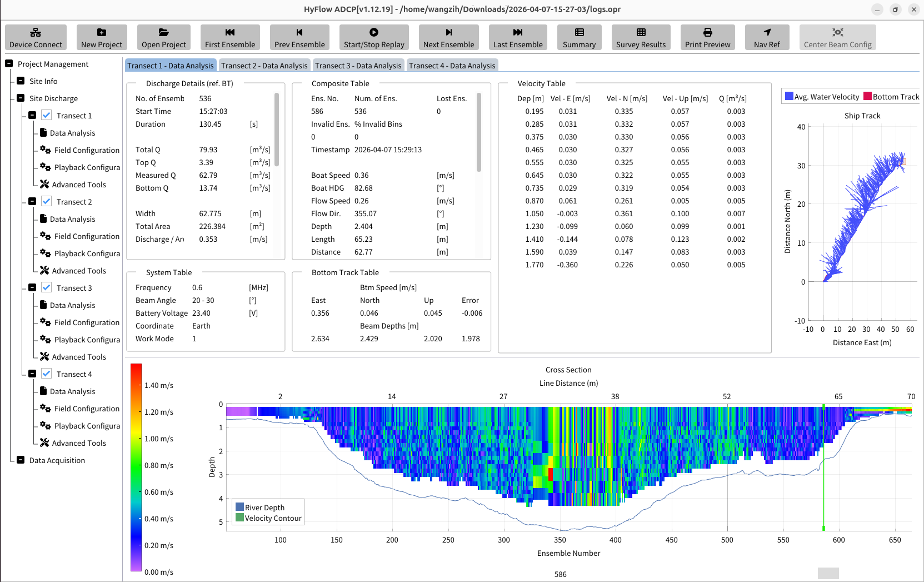The width and height of the screenshot is (924, 582).
Task: Click Velocity Contour legend swatch
Action: click(240, 518)
